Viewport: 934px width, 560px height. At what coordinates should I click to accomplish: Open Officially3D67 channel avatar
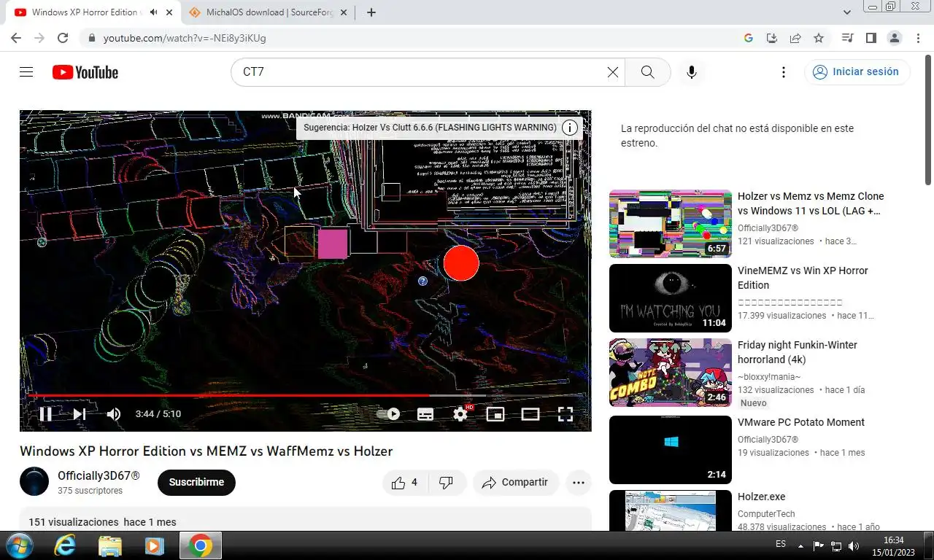click(x=34, y=482)
